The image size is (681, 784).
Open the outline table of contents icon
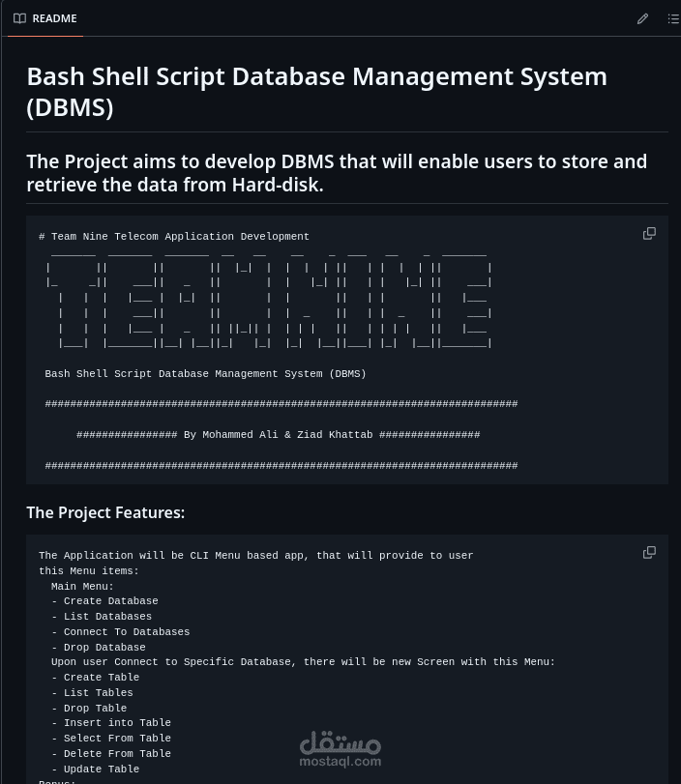673,18
